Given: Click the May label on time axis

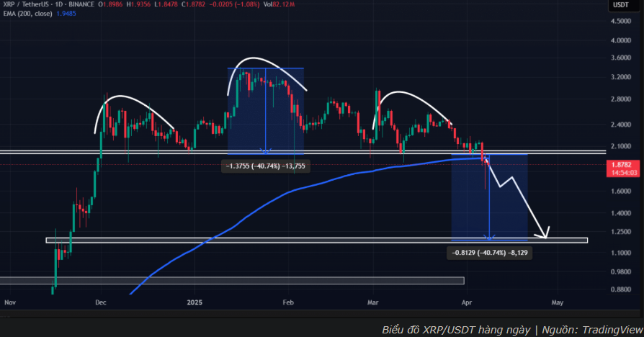Looking at the screenshot, I should click(558, 302).
